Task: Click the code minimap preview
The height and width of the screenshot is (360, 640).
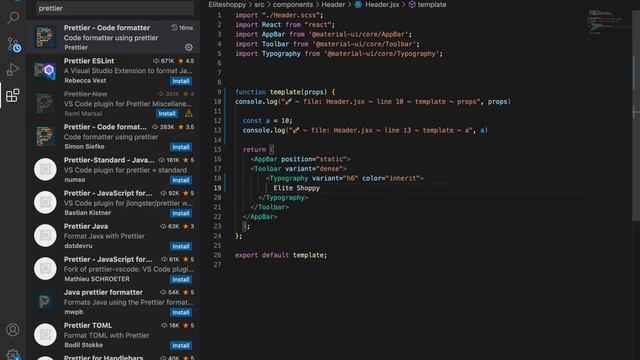Action: (x=605, y=22)
